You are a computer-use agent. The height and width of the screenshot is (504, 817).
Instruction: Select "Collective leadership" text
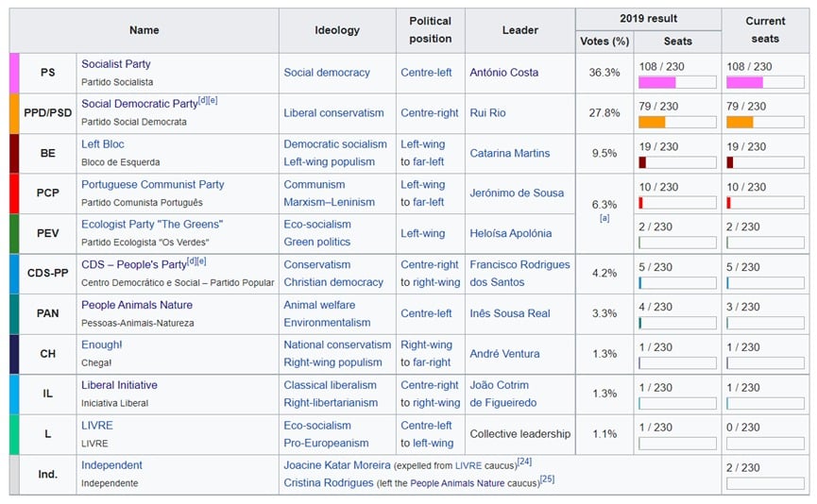(x=520, y=434)
